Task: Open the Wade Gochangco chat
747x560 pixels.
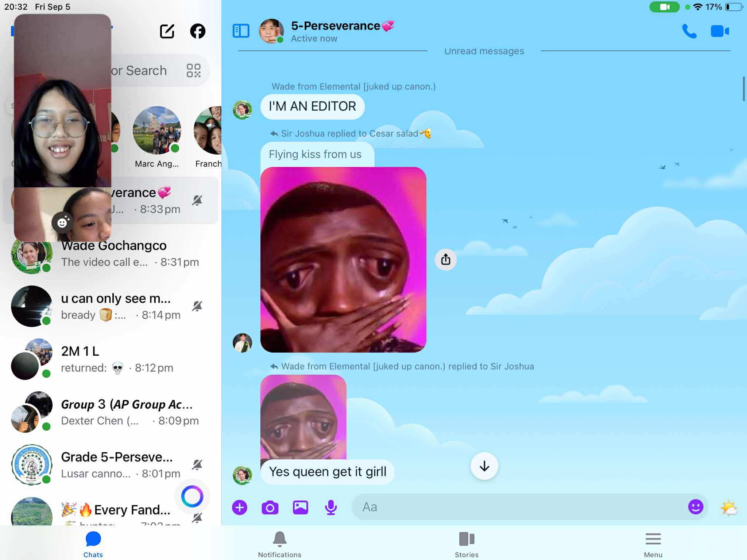Action: point(111,254)
